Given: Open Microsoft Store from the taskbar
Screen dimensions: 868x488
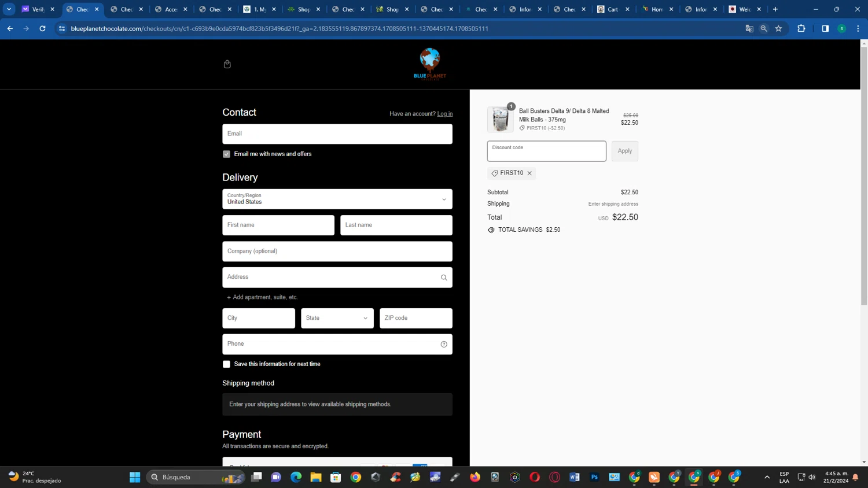Looking at the screenshot, I should (336, 477).
